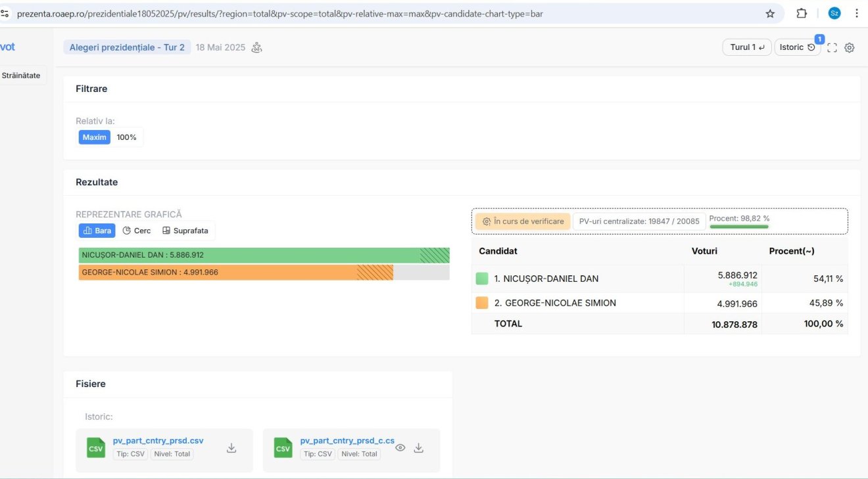The width and height of the screenshot is (868, 479).
Task: Switch to Turul 1 results
Action: click(747, 47)
